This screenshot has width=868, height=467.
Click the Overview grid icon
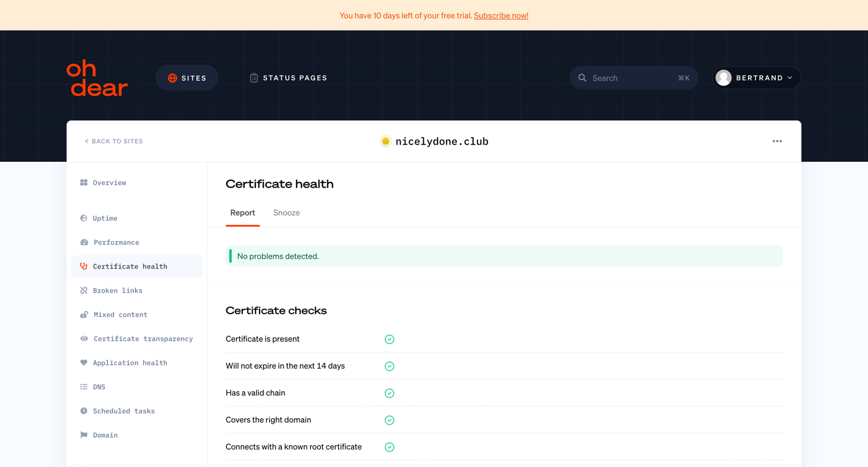84,182
